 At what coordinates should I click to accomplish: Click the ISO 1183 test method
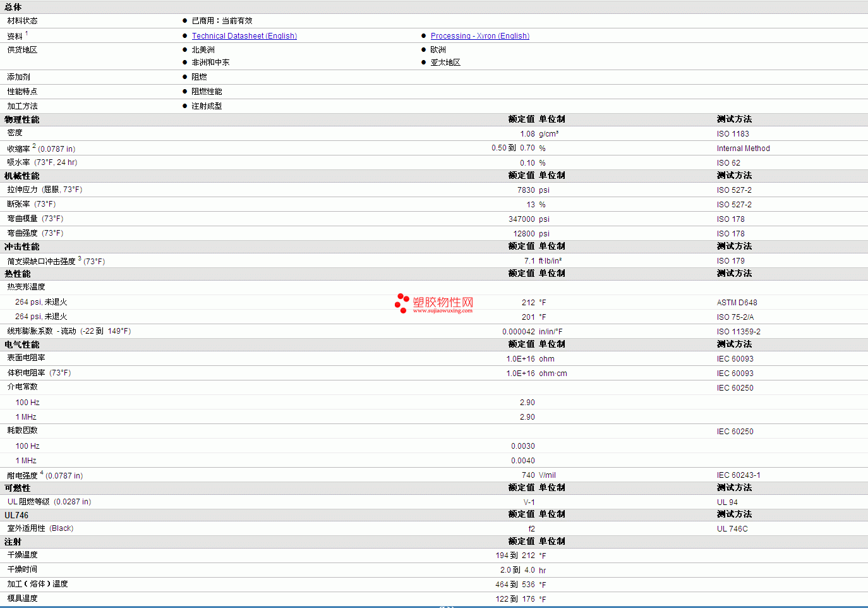pyautogui.click(x=733, y=134)
